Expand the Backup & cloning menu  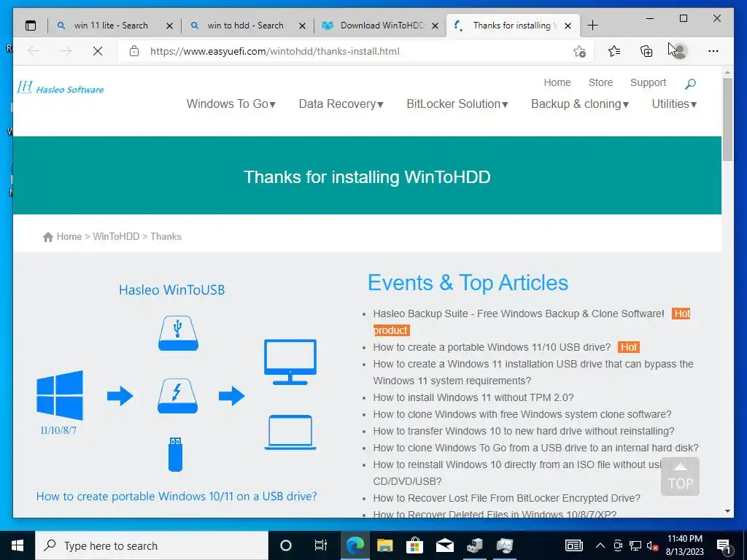pos(580,104)
